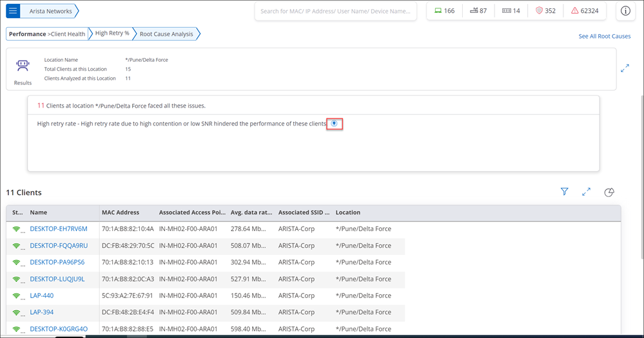Open the devices count showing 14
Viewport: 644px width, 338px height.
click(x=511, y=11)
